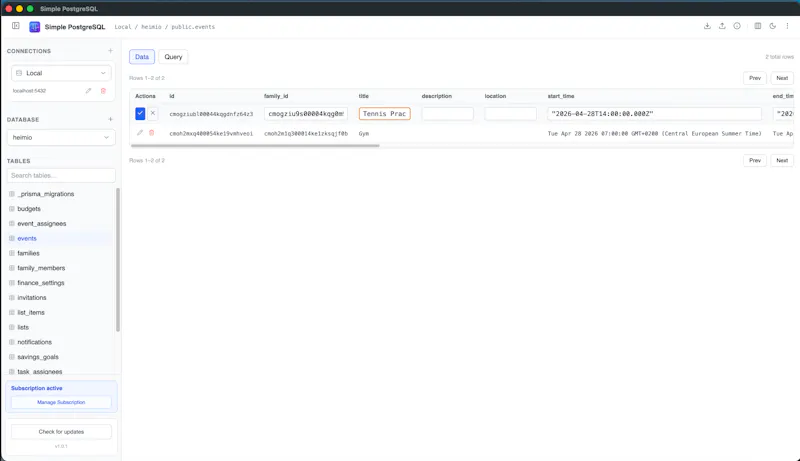Click the Simple PostgreSQL app logo
The height and width of the screenshot is (461, 800).
coord(35,27)
